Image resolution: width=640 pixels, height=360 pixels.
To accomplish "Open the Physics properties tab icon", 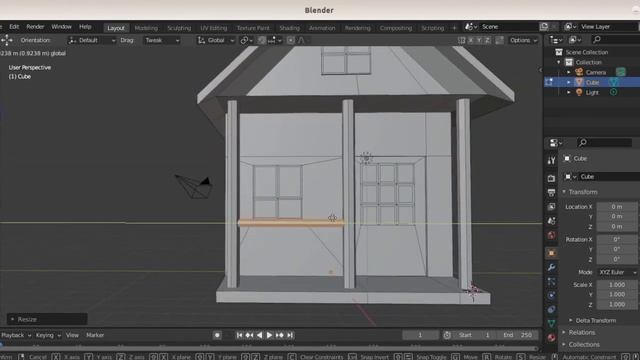I will [551, 296].
